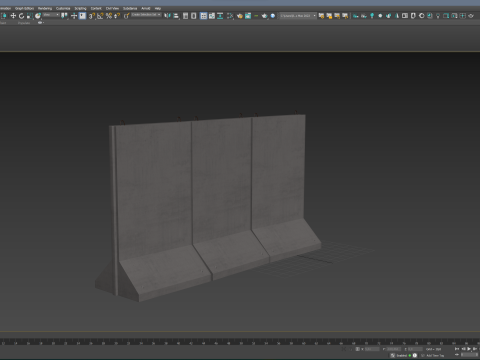480x360 pixels.
Task: Click the Mirror tool icon
Action: click(167, 16)
